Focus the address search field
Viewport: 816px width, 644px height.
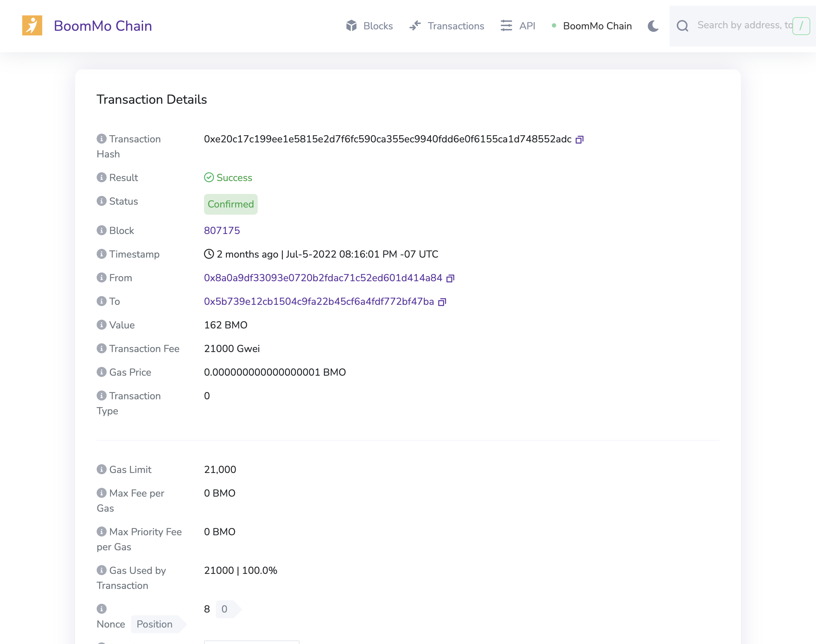(743, 25)
